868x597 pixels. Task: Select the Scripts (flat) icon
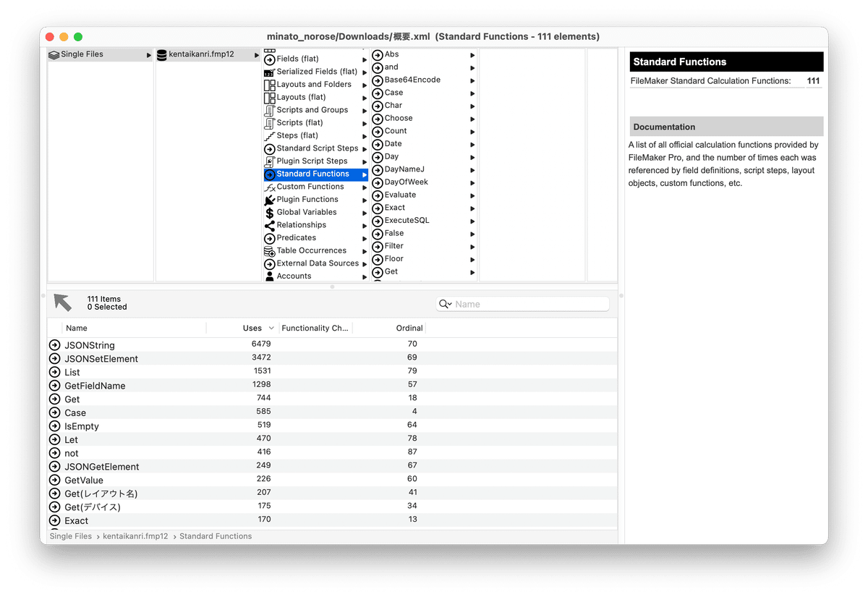click(270, 122)
